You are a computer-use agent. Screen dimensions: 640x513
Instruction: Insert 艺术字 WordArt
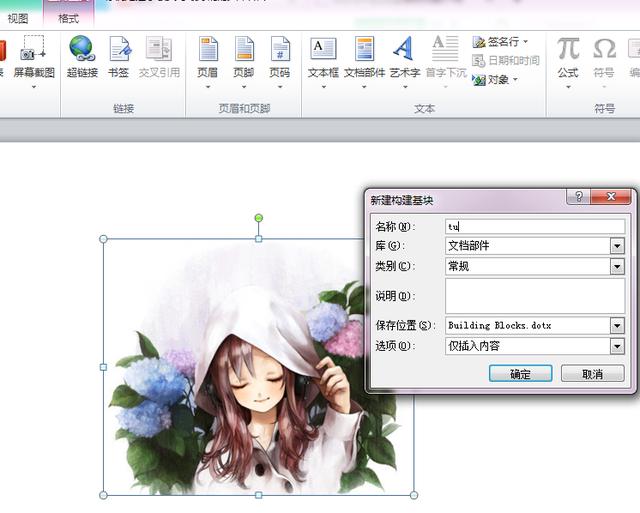coord(404,61)
